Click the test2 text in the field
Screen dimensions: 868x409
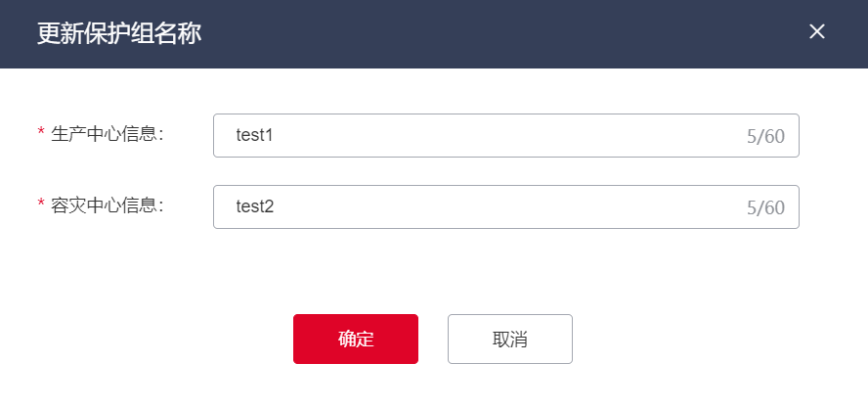pyautogui.click(x=254, y=206)
